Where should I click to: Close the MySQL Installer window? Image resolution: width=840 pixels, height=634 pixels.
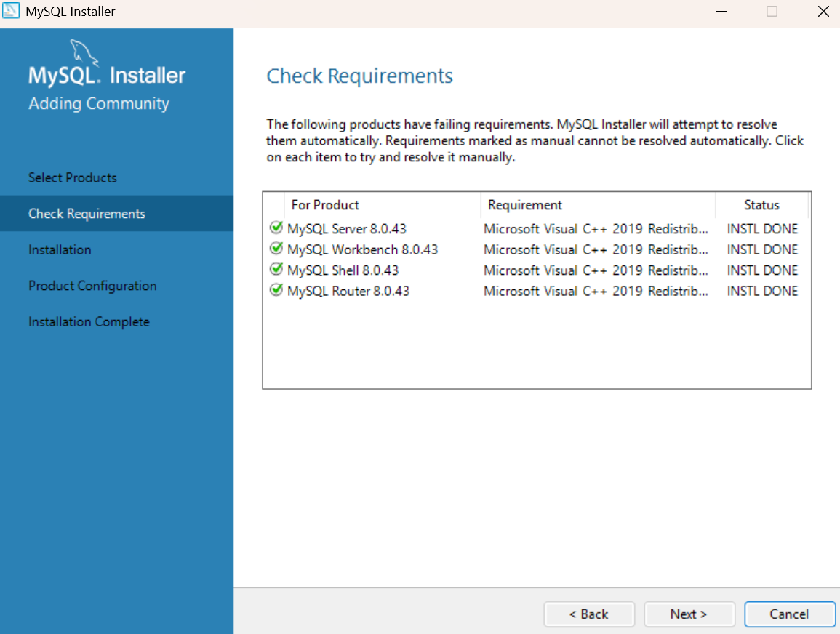(823, 11)
